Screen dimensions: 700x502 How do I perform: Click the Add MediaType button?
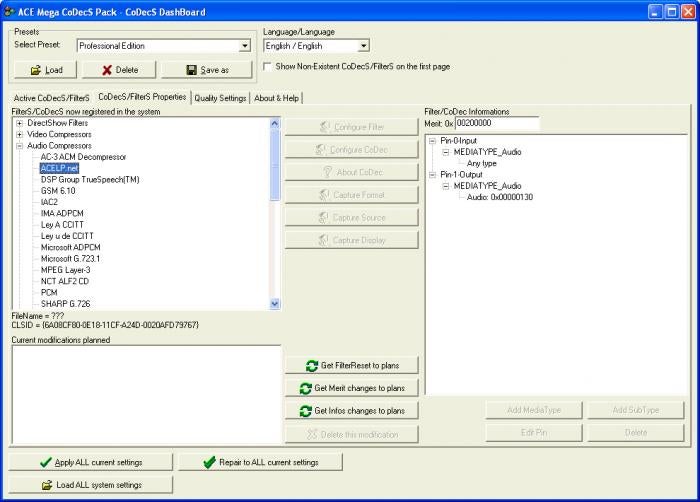point(534,410)
